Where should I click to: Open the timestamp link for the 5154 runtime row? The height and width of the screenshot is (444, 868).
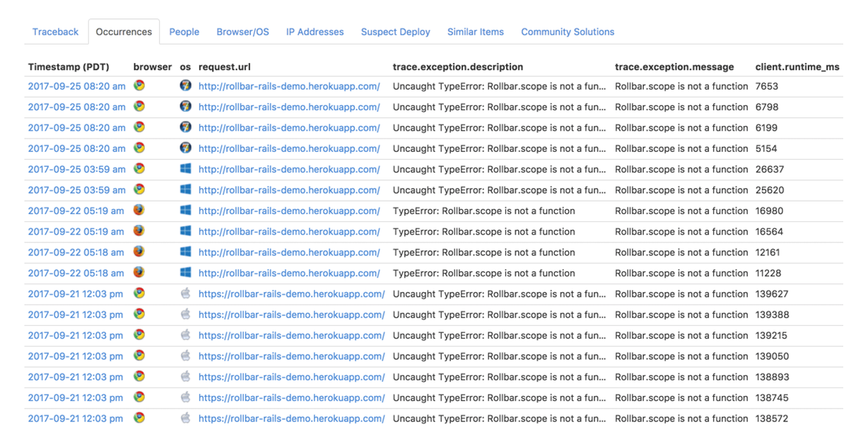point(76,148)
